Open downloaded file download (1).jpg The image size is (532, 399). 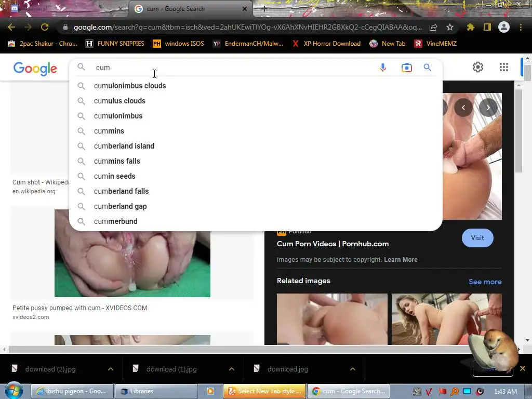171,369
